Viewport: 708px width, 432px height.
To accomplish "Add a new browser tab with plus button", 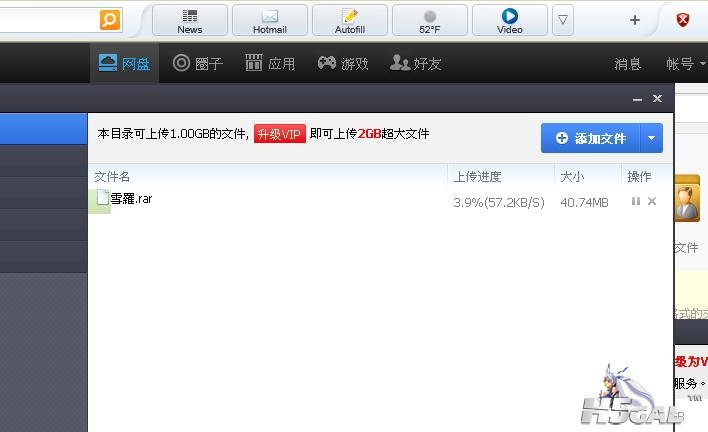I will pyautogui.click(x=634, y=20).
